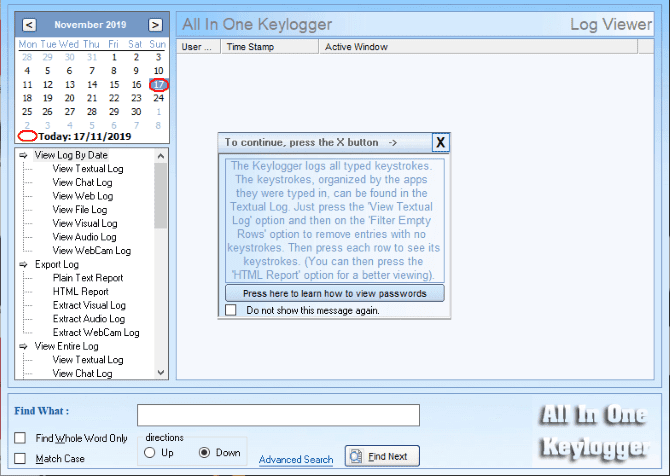The width and height of the screenshot is (670, 476).
Task: Sort by the Time Stamp column header
Action: (x=270, y=47)
